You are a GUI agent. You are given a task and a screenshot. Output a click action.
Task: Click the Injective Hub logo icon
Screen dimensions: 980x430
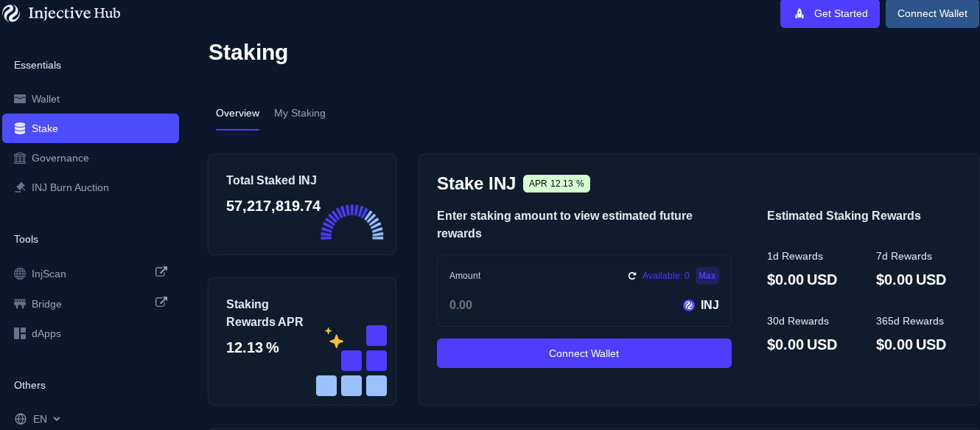(x=11, y=13)
